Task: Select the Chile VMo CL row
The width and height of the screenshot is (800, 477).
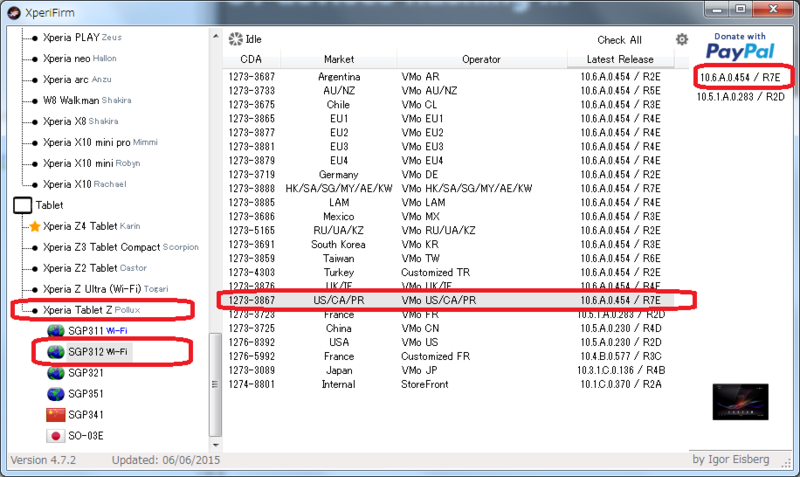Action: pos(448,105)
